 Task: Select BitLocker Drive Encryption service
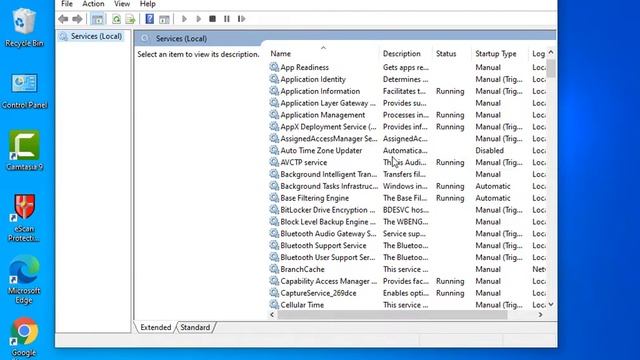point(327,210)
